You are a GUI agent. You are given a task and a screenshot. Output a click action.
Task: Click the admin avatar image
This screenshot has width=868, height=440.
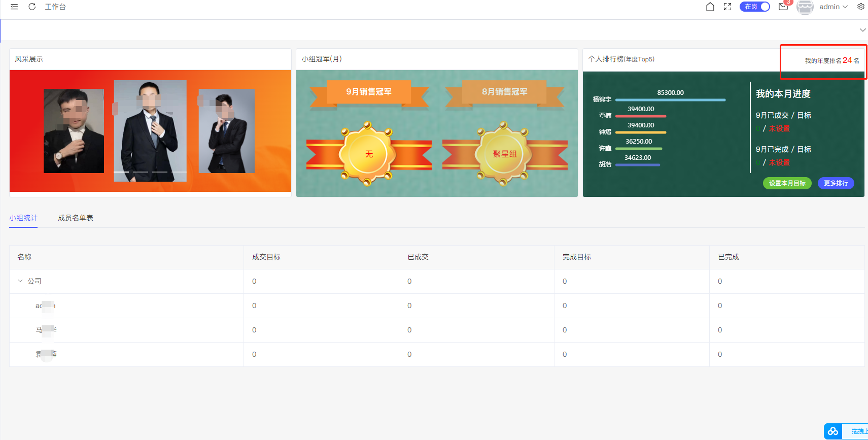click(805, 7)
